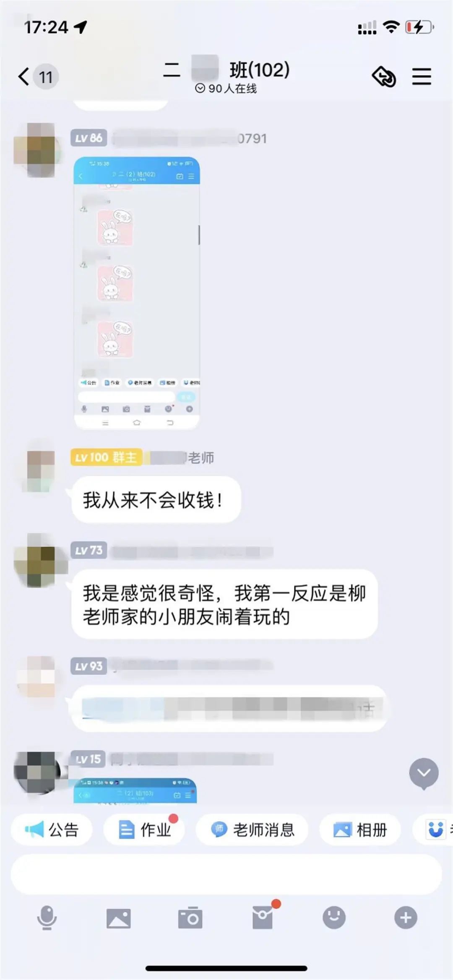
Task: Expand the 90人在线 online members indicator
Action: click(x=226, y=88)
